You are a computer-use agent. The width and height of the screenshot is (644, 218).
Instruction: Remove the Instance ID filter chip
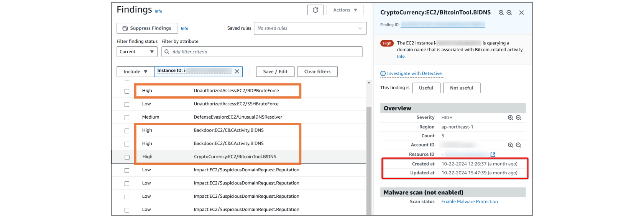pyautogui.click(x=237, y=72)
